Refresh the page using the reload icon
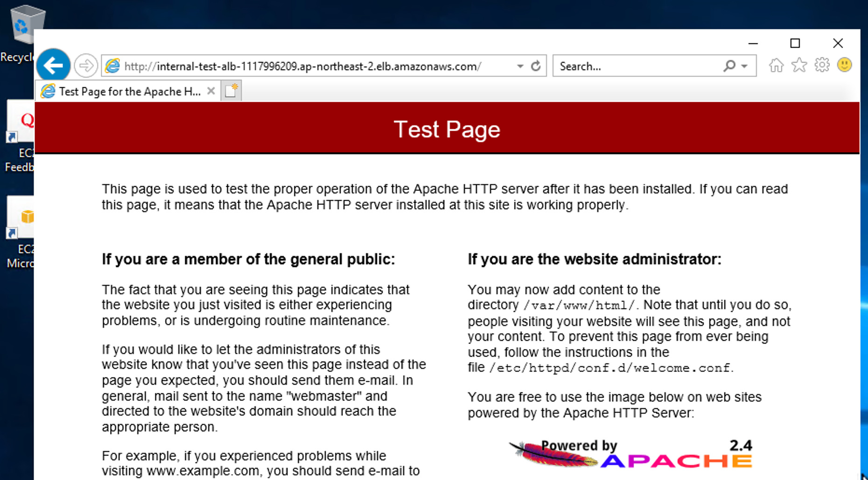This screenshot has height=480, width=868. pyautogui.click(x=536, y=66)
